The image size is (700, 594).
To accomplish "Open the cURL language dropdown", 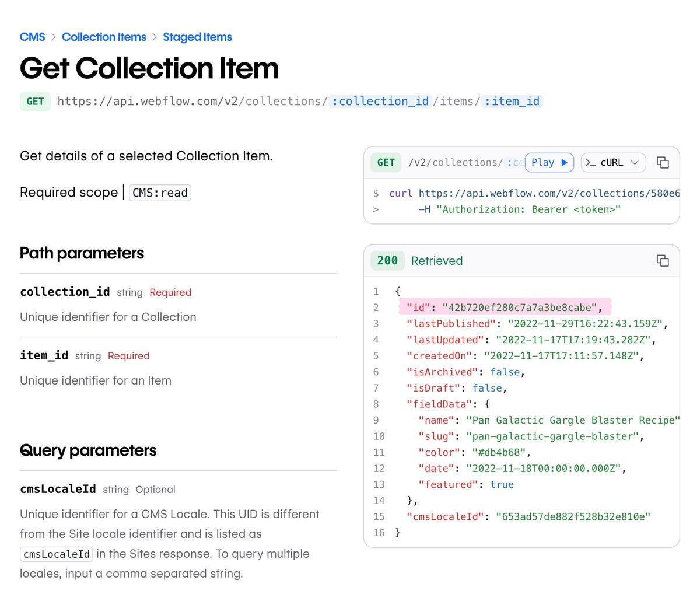I will [613, 162].
